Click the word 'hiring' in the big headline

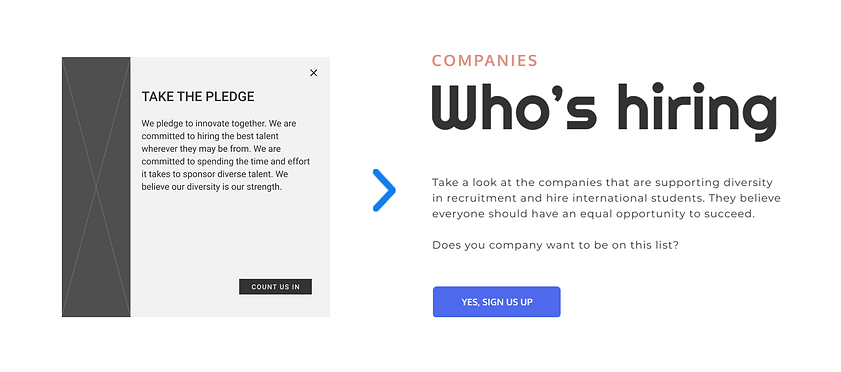(697, 110)
